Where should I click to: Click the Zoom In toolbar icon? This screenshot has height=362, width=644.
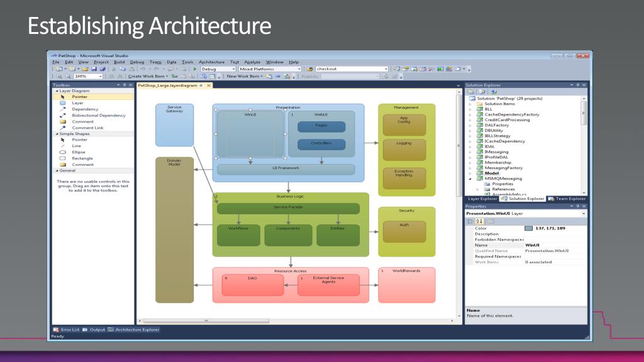click(60, 76)
